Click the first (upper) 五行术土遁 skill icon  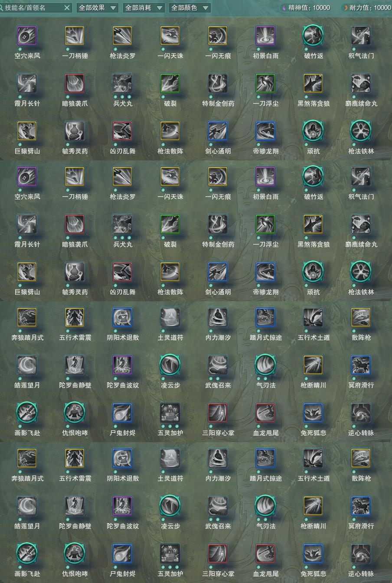[313, 317]
